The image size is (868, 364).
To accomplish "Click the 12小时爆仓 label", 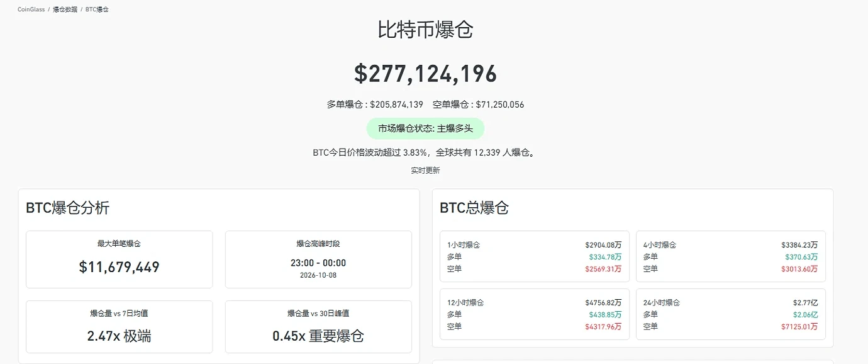I will point(465,303).
